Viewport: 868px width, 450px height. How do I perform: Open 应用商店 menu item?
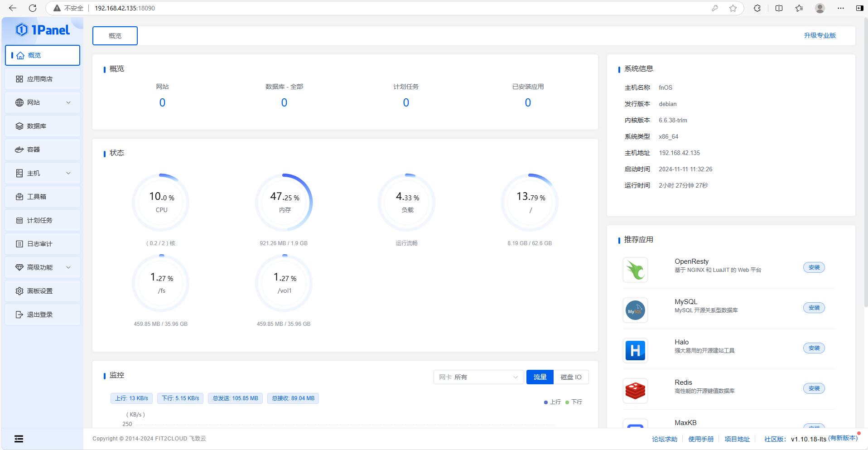tap(43, 79)
